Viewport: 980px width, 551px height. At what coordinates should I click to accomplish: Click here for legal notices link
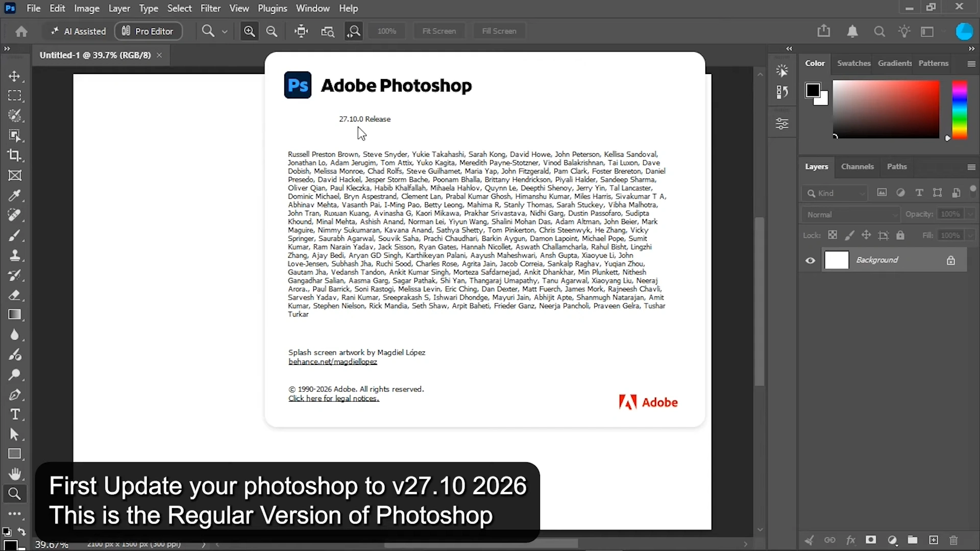[x=334, y=398]
